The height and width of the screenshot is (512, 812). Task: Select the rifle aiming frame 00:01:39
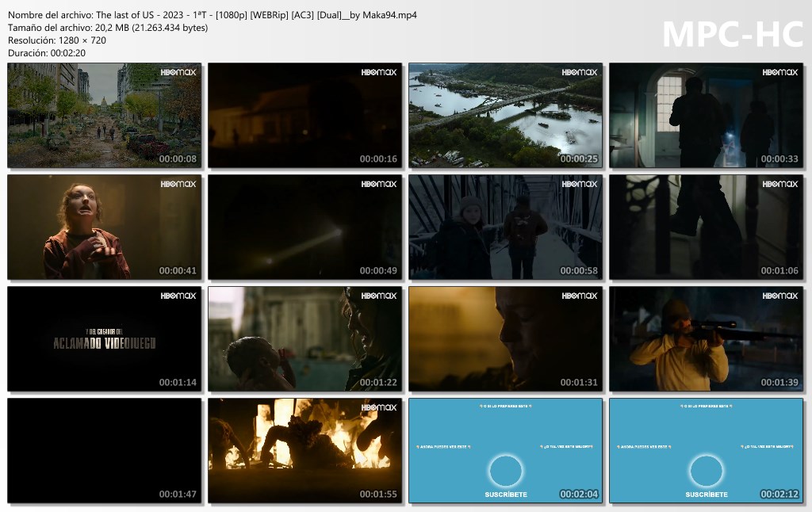pyautogui.click(x=706, y=339)
